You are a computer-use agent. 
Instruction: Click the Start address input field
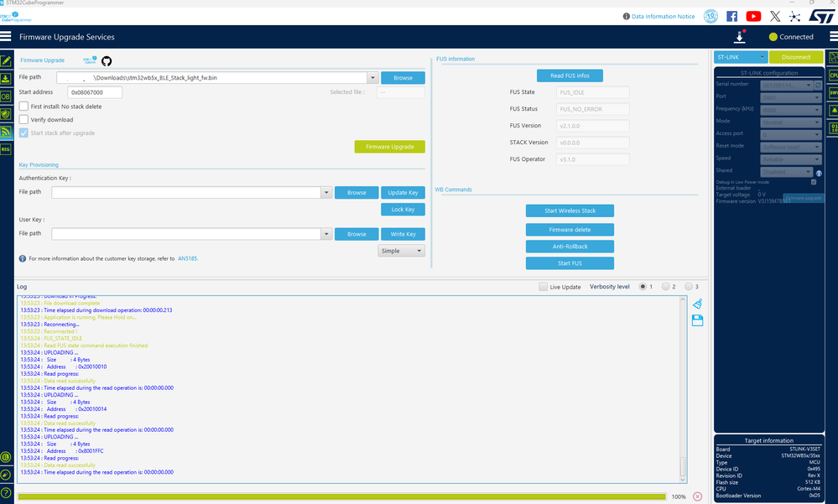coord(95,92)
